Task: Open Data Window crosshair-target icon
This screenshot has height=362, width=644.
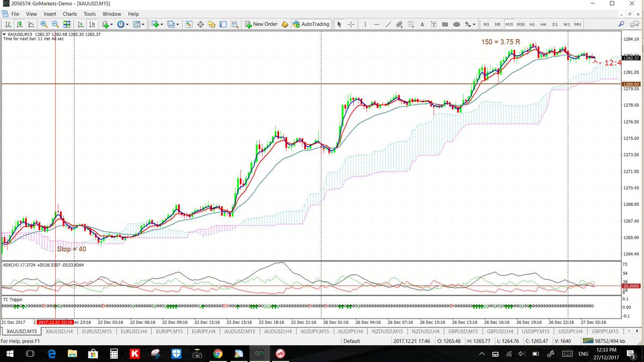Action: [x=201, y=24]
